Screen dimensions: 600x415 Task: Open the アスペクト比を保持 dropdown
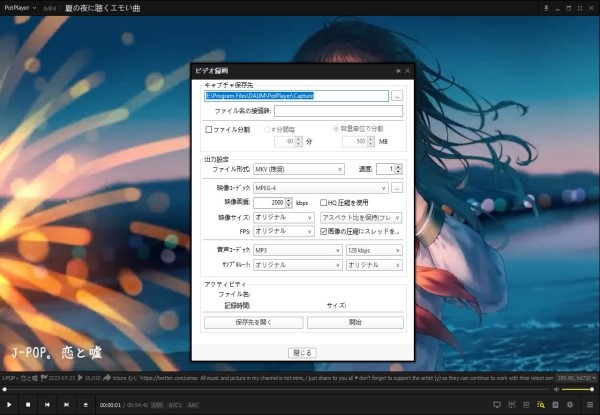361,218
